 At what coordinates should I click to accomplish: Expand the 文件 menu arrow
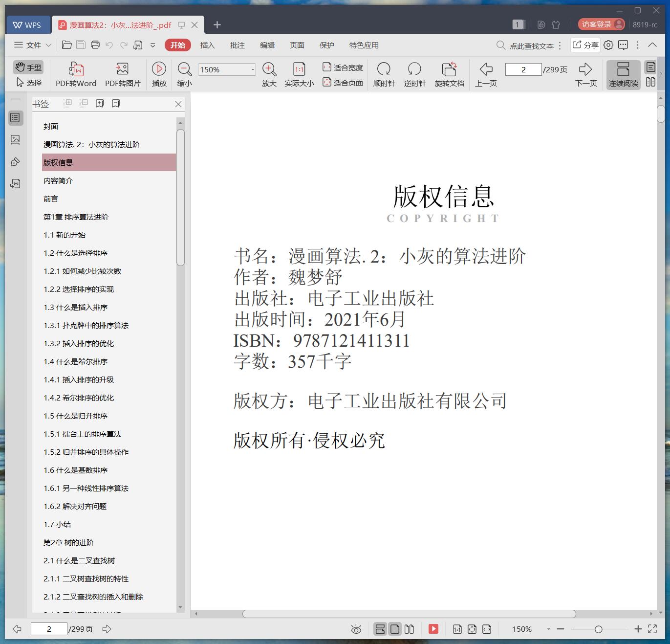click(x=48, y=45)
